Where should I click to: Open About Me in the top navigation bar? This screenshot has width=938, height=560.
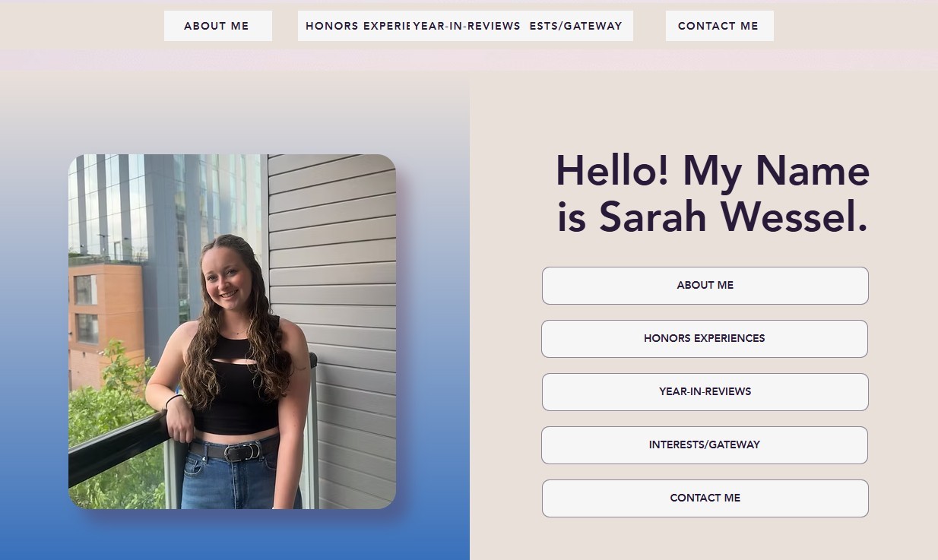[x=217, y=26]
